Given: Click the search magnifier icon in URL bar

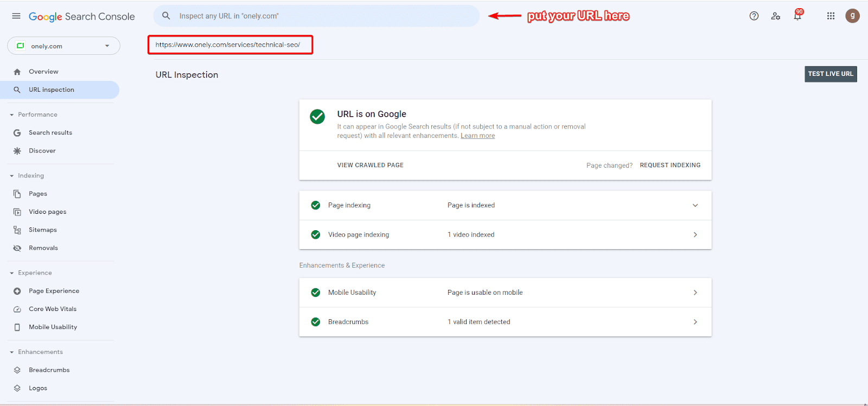Looking at the screenshot, I should (x=166, y=16).
